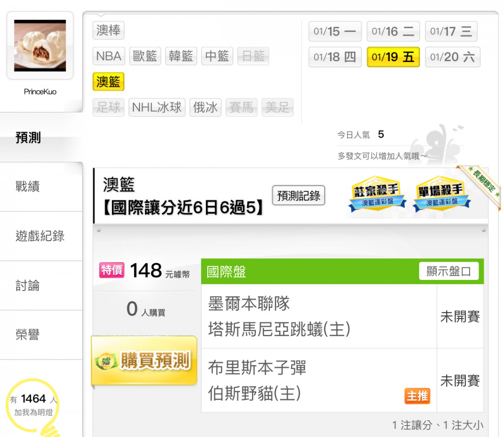504x437 pixels.
Task: Select the NBA league filter
Action: (x=109, y=56)
